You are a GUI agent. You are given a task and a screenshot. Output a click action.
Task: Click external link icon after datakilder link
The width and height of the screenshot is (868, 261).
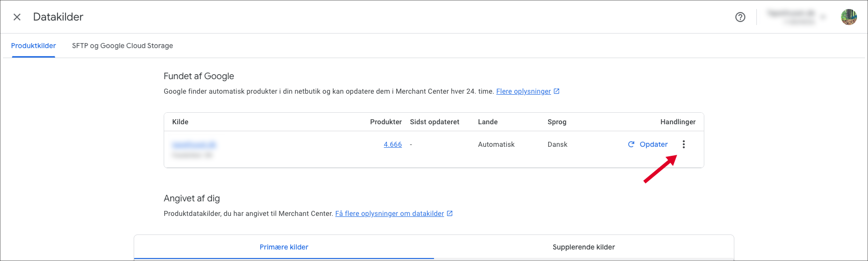click(450, 213)
